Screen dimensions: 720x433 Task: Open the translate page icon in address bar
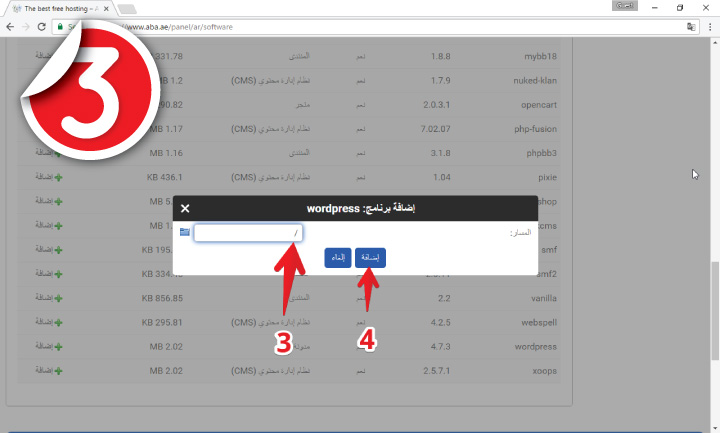click(x=691, y=27)
